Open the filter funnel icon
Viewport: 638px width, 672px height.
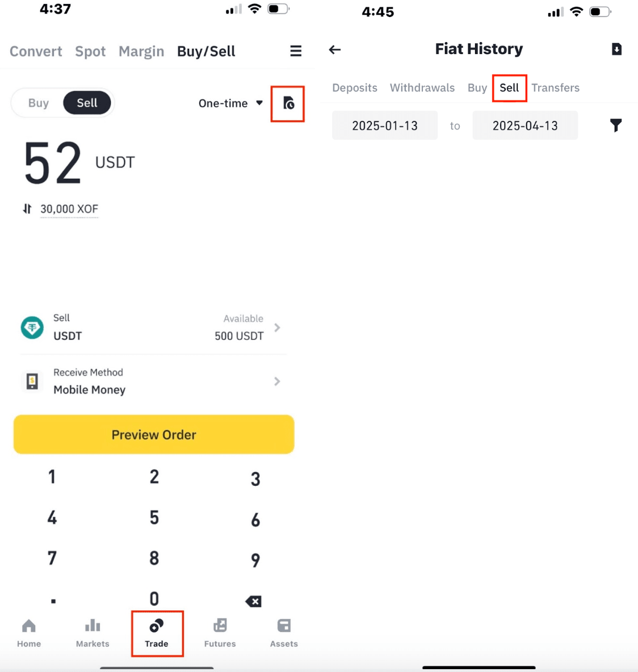(616, 125)
